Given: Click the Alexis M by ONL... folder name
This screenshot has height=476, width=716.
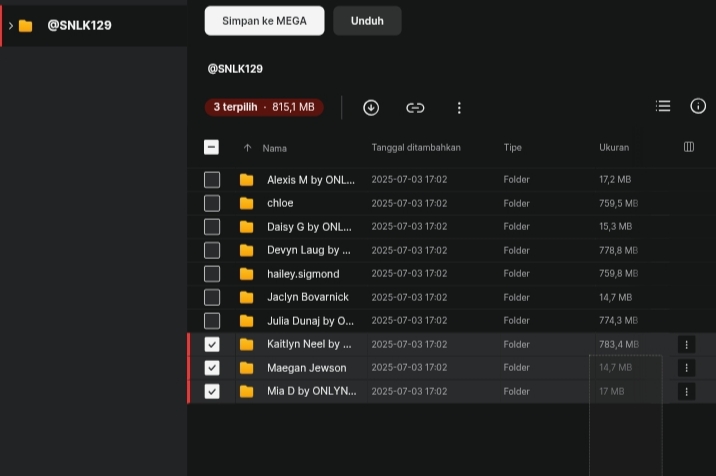Looking at the screenshot, I should 311,180.
